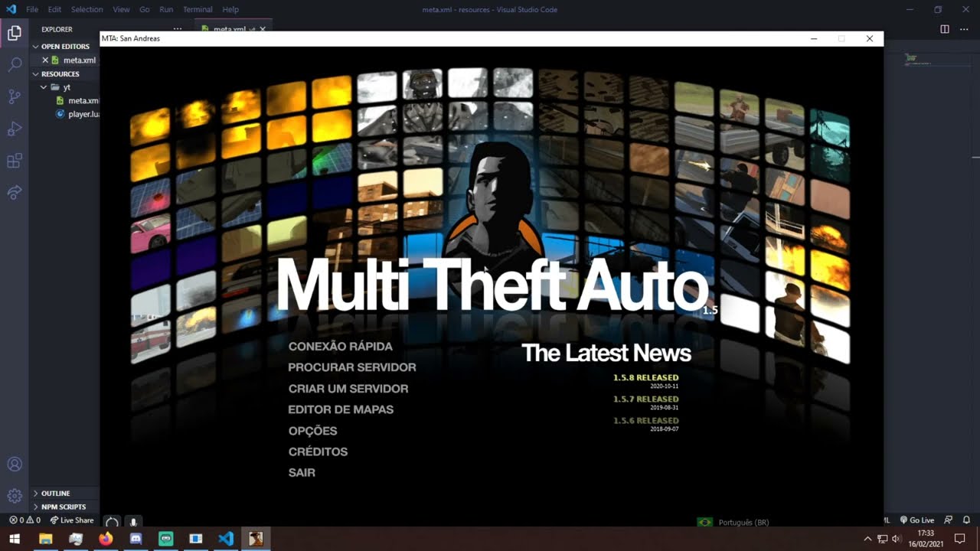Click the Português (BR) language selector
Viewport: 980px width, 551px height.
[743, 523]
